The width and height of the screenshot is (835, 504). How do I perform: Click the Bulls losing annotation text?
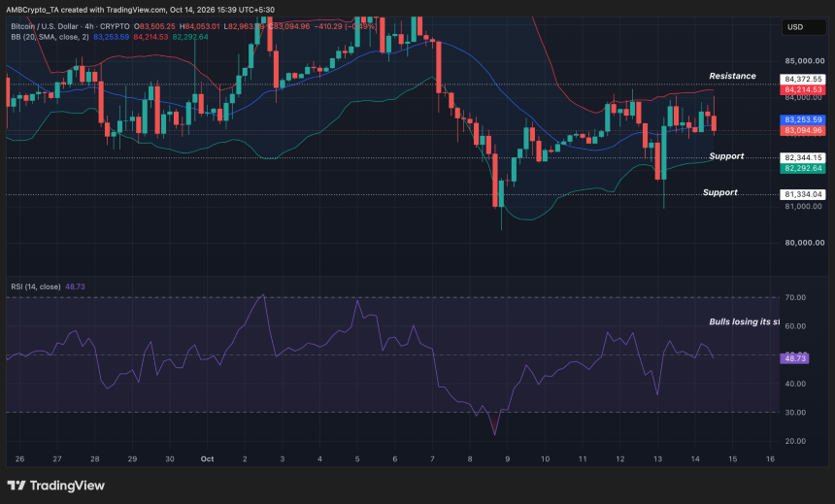[x=744, y=321]
